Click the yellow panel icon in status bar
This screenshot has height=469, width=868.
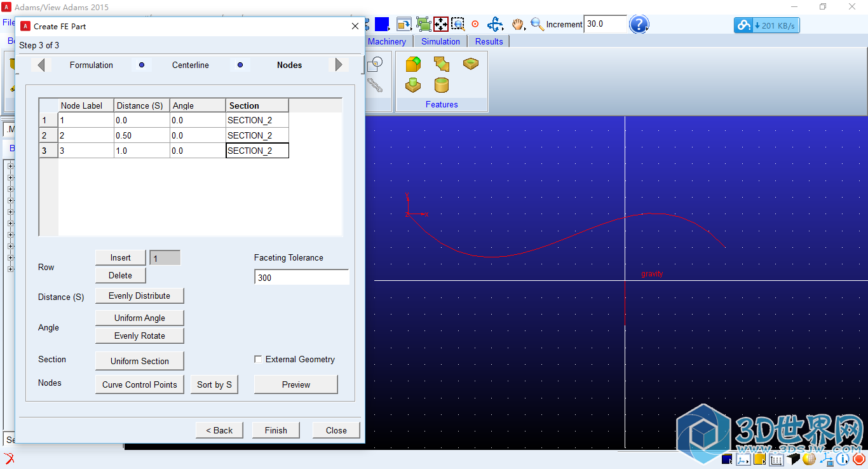pyautogui.click(x=759, y=459)
